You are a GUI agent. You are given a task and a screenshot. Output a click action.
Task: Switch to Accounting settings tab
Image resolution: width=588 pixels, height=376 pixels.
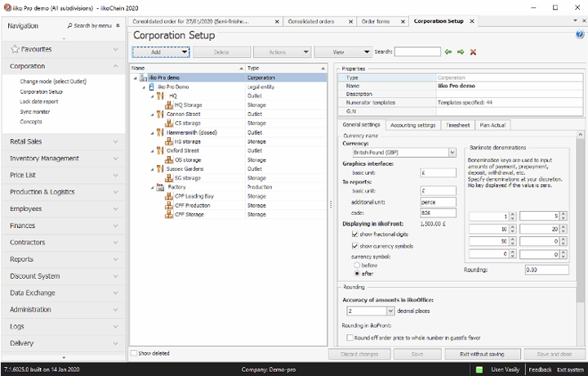coord(413,125)
